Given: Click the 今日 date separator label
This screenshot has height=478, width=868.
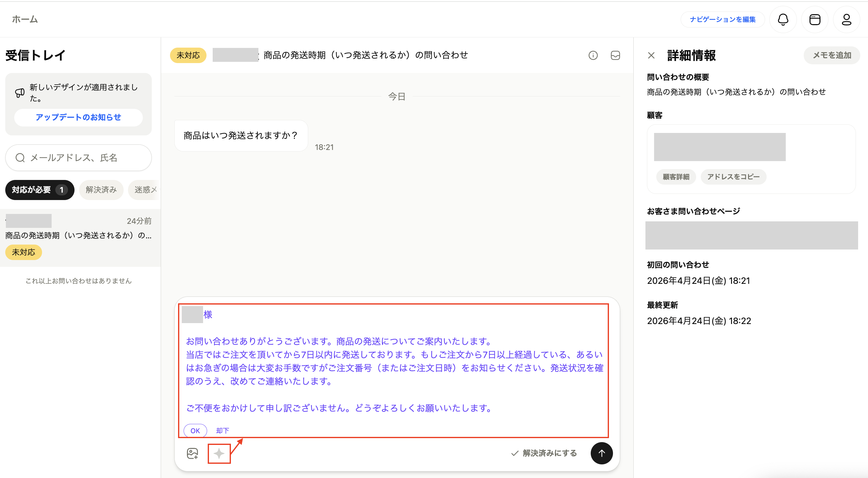Looking at the screenshot, I should 397,96.
